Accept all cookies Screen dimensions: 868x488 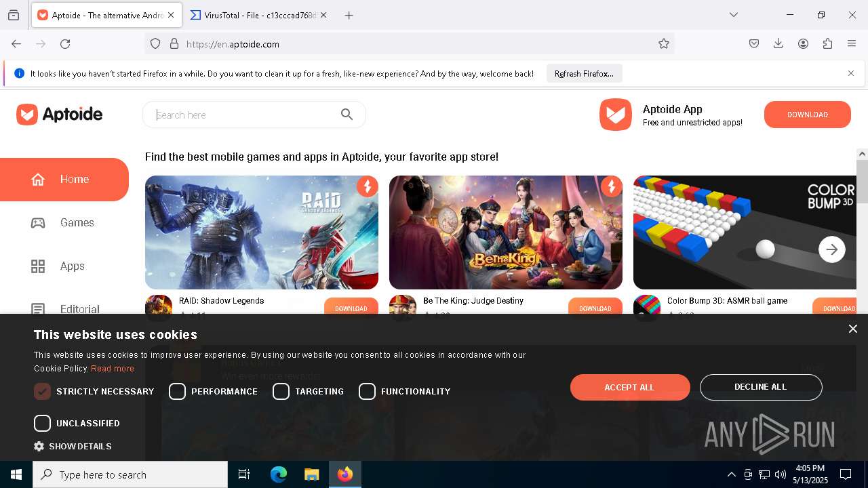(x=630, y=387)
